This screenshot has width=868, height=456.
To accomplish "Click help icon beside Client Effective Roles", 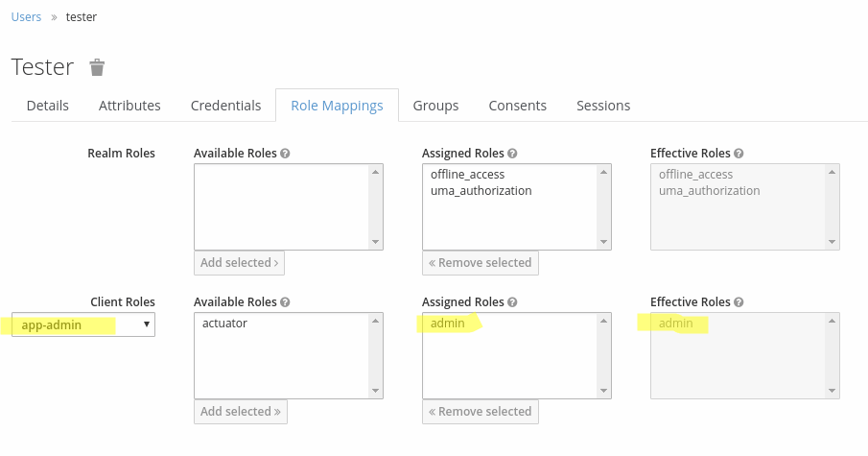I will [739, 302].
